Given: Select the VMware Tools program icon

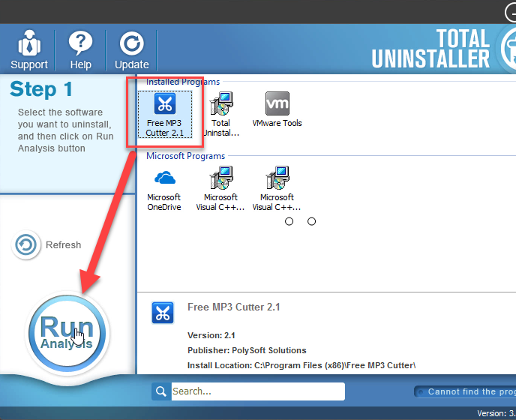Looking at the screenshot, I should click(277, 109).
